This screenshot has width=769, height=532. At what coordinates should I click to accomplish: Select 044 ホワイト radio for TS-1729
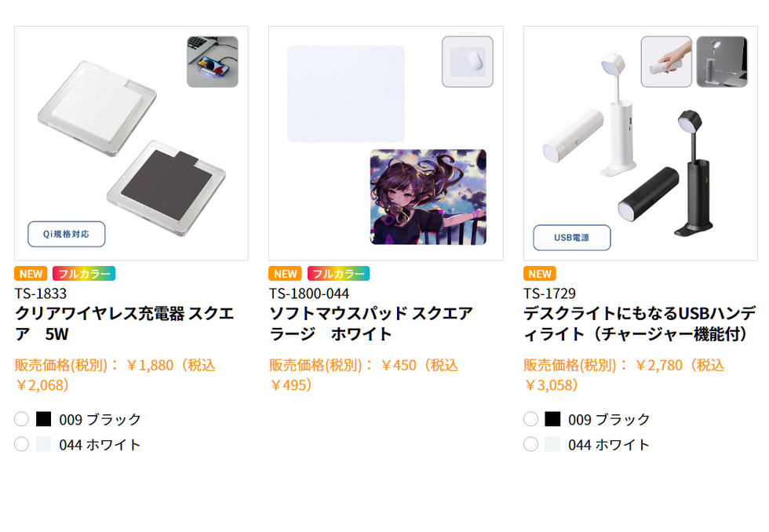tap(530, 444)
